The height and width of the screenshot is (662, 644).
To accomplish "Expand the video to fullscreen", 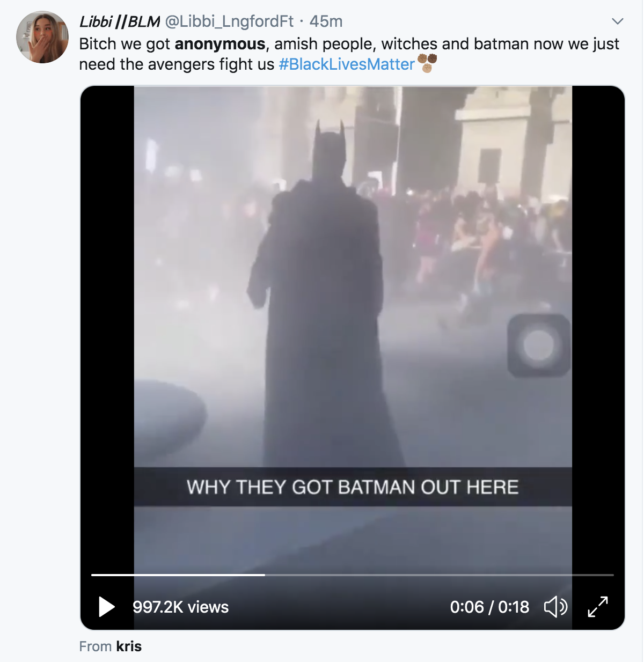I will 598,607.
